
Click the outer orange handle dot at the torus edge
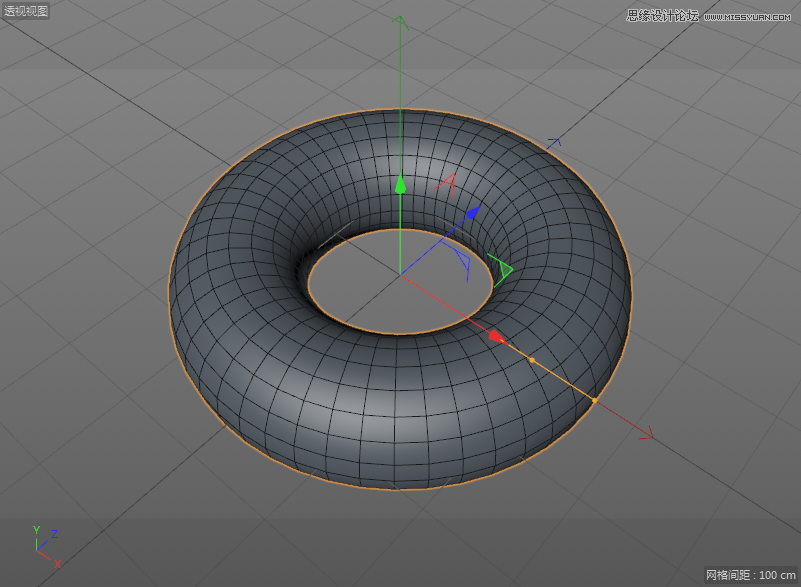click(594, 401)
